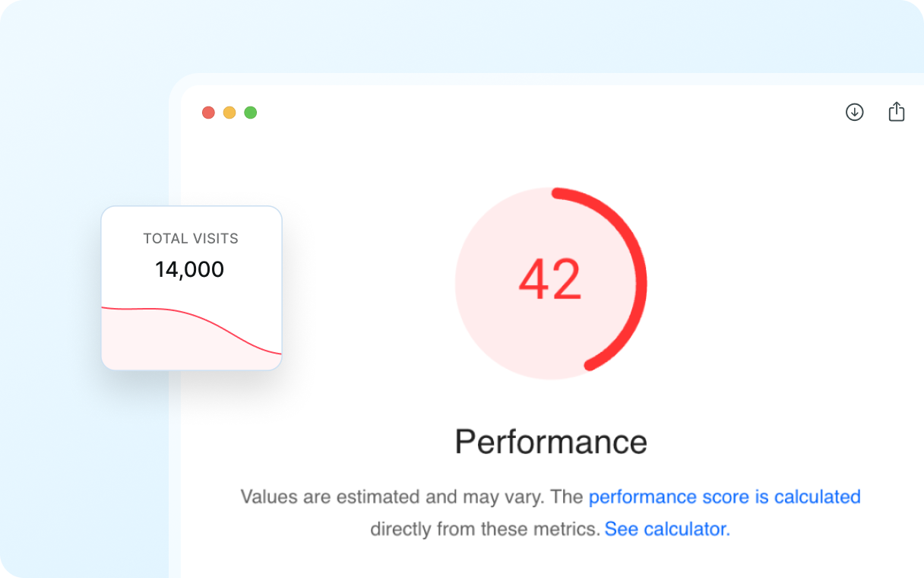This screenshot has height=578, width=924.
Task: Click the TOTAL VISITS label
Action: 191,239
